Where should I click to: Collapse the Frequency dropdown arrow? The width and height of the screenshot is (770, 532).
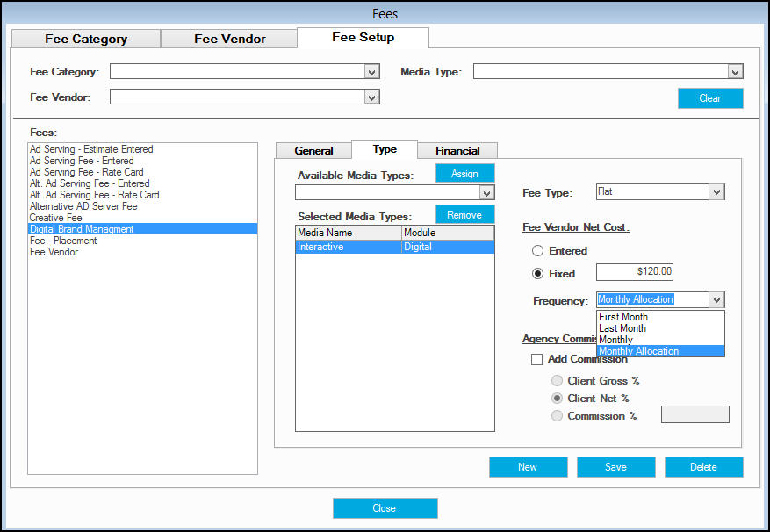pos(717,299)
